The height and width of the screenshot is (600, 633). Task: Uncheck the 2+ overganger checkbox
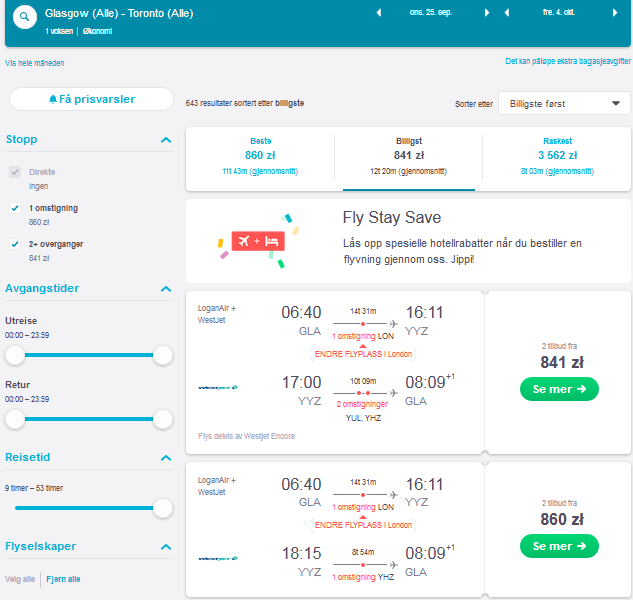(15, 244)
